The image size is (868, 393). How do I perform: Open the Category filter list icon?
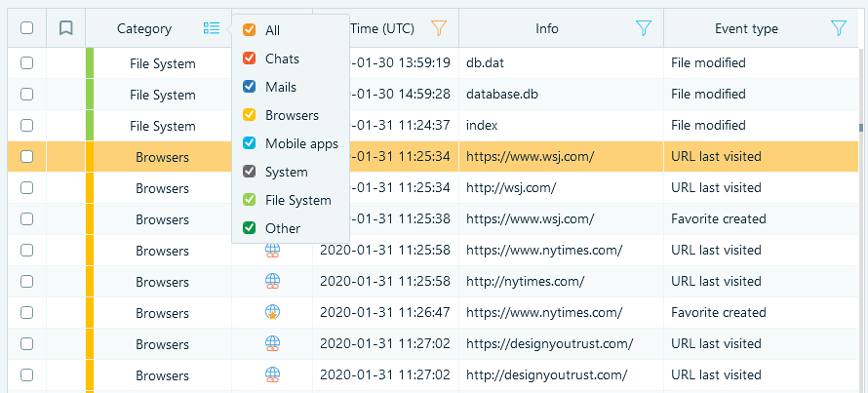pyautogui.click(x=212, y=28)
